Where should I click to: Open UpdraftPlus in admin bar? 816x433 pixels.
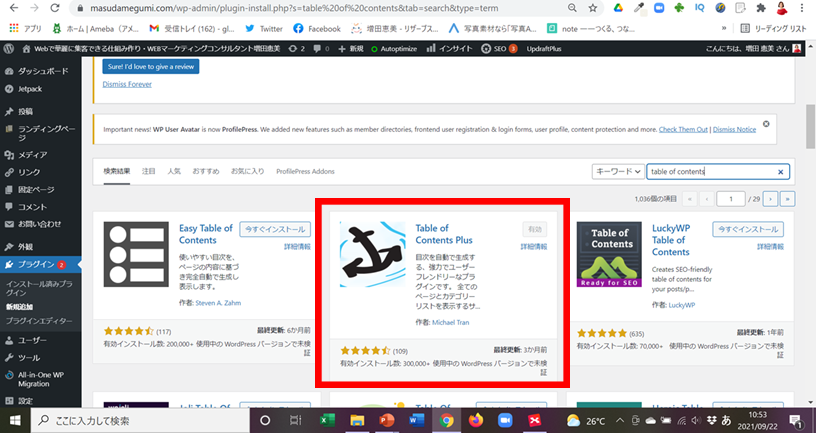click(x=544, y=48)
